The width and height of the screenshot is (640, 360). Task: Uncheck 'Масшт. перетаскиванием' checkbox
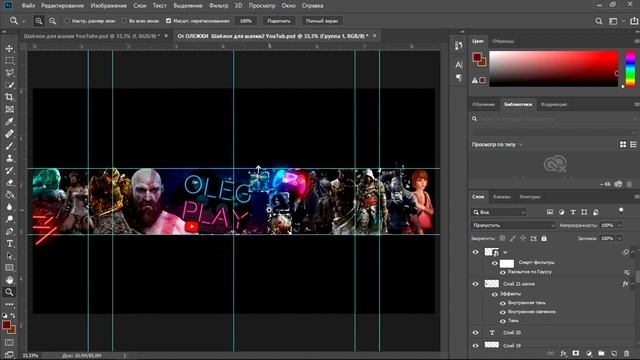coord(168,21)
